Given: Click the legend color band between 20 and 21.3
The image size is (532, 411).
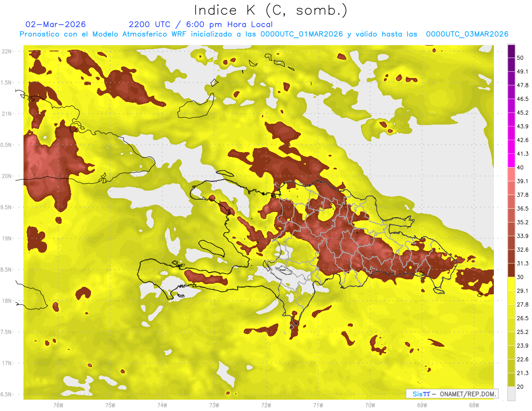Looking at the screenshot, I should coord(511,380).
